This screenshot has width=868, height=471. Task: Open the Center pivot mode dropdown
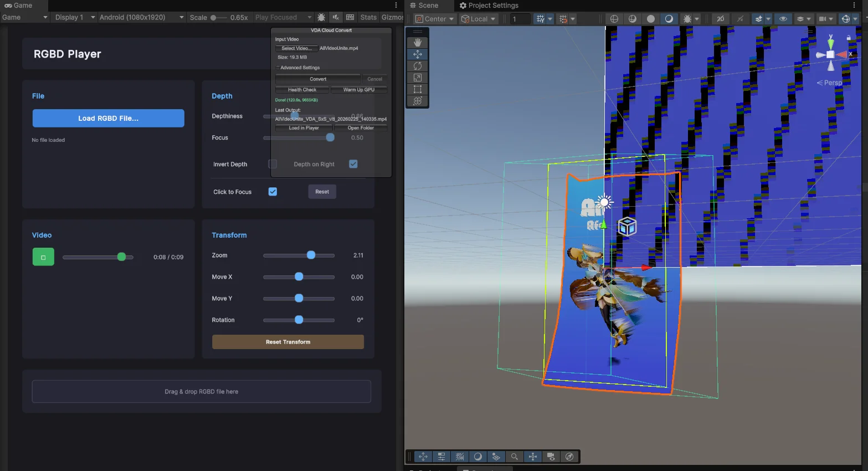[x=434, y=19]
